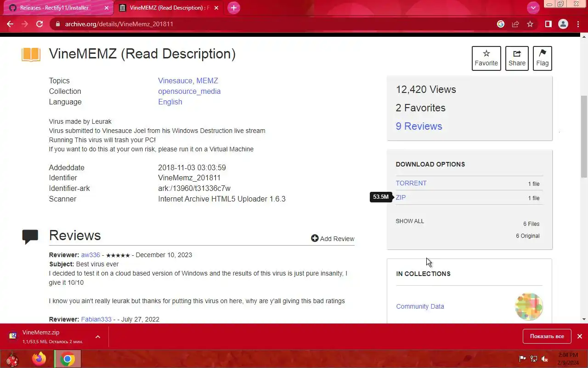Open the side panel icon

pos(548,24)
